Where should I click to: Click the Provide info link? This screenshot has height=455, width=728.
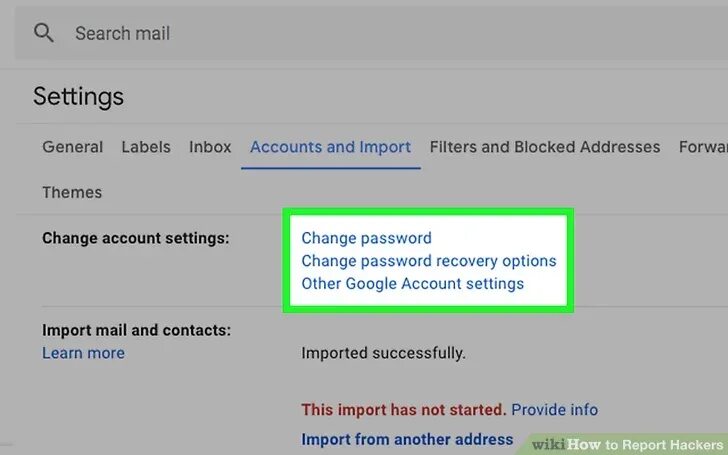pyautogui.click(x=554, y=410)
